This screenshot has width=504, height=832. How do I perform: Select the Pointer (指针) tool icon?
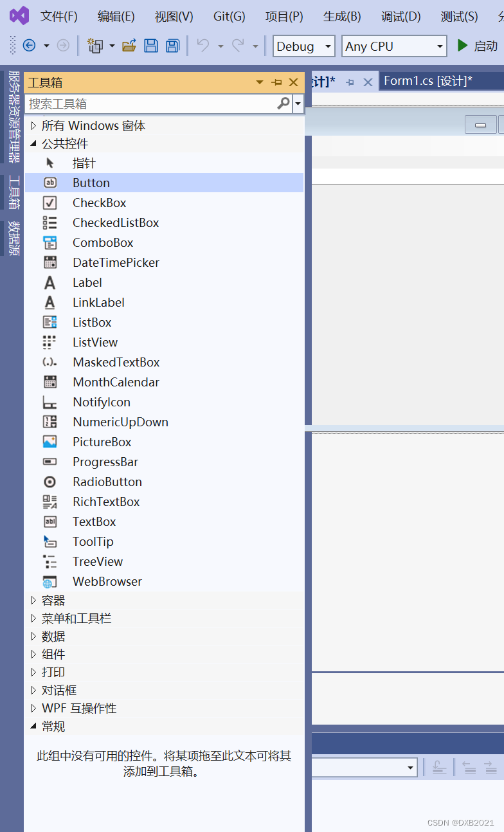coord(50,163)
